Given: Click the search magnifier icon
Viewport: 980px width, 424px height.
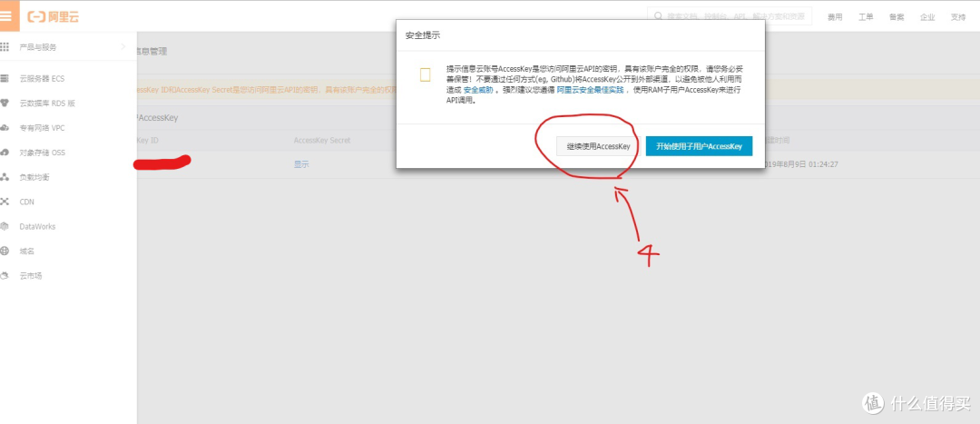Looking at the screenshot, I should [x=658, y=16].
